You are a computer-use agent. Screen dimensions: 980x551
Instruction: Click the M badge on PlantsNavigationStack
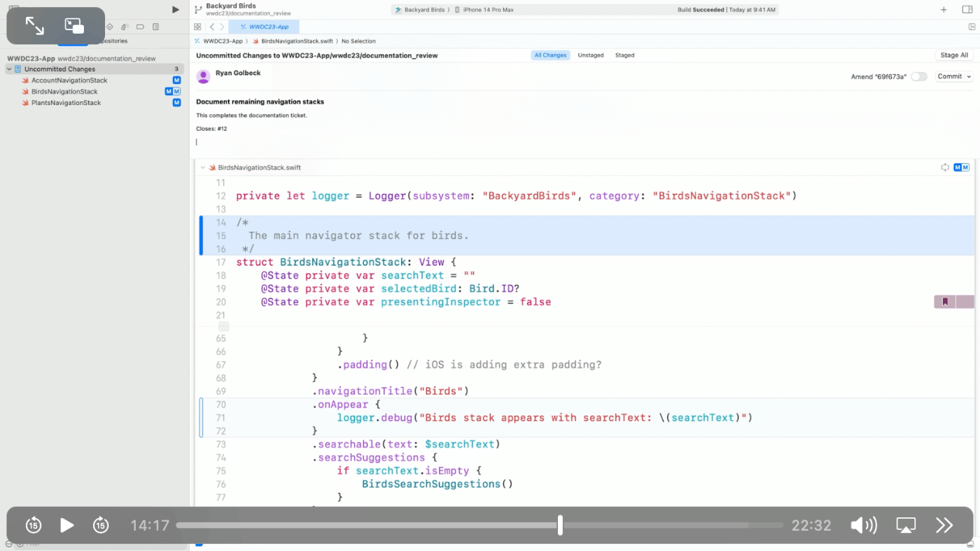[177, 103]
